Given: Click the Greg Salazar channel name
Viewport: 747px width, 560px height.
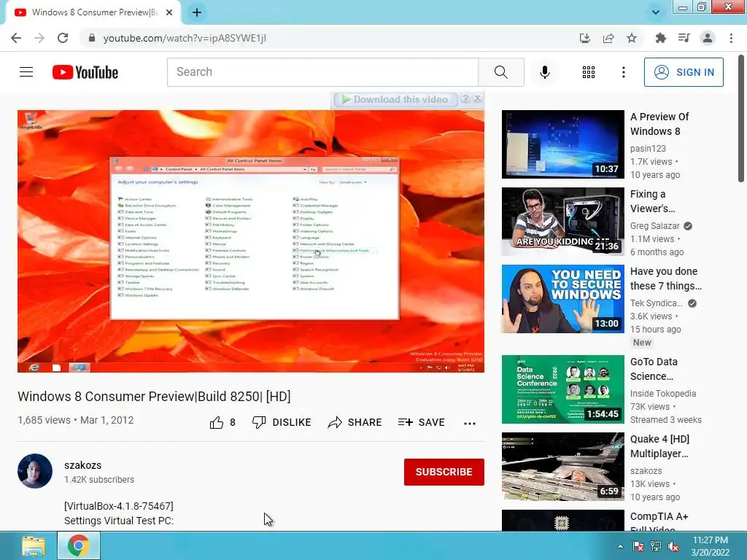Looking at the screenshot, I should [x=655, y=226].
